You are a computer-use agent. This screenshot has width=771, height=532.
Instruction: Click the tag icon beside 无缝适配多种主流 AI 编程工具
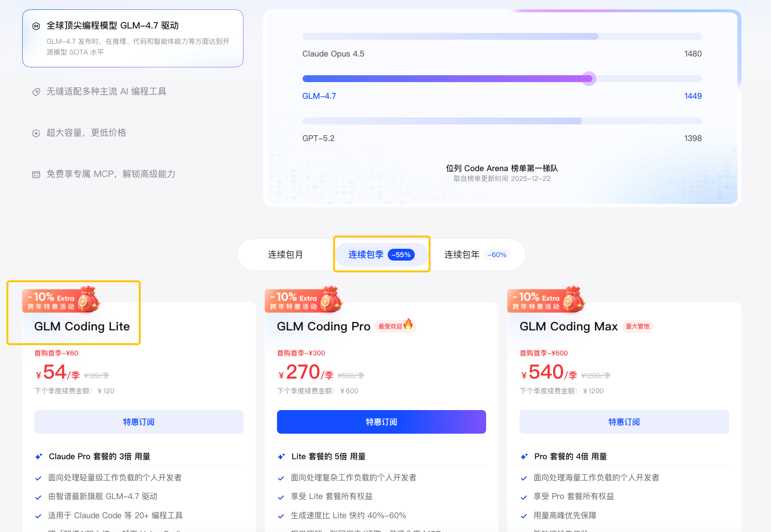pos(36,92)
